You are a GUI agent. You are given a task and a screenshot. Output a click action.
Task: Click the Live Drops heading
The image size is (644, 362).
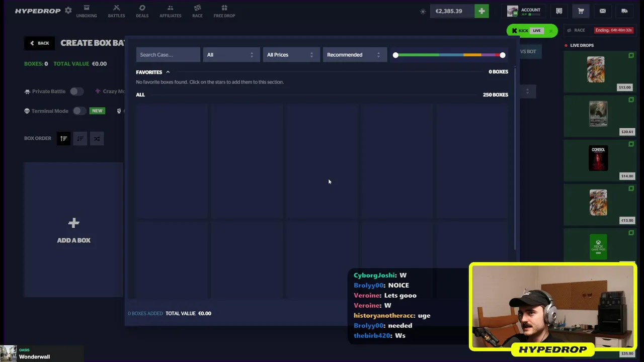(x=582, y=45)
